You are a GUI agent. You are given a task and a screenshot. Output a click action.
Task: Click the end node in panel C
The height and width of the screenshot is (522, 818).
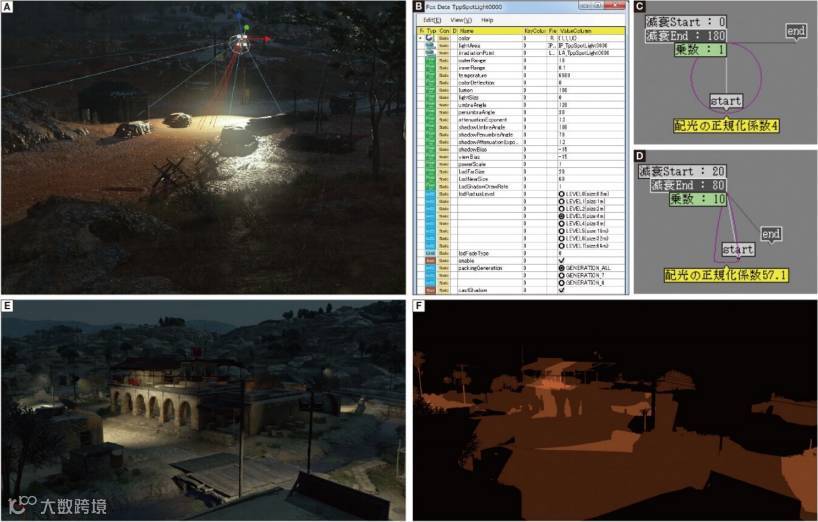(x=796, y=31)
